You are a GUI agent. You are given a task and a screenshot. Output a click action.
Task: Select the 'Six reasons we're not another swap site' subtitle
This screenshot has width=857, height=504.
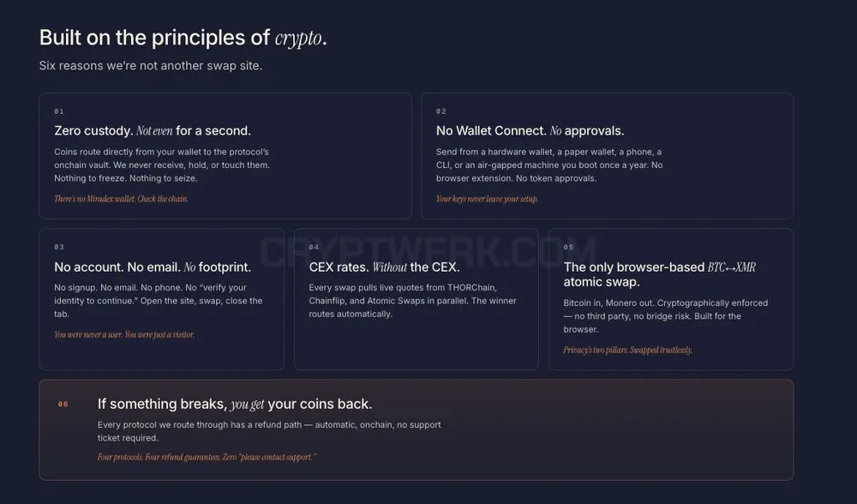click(151, 66)
